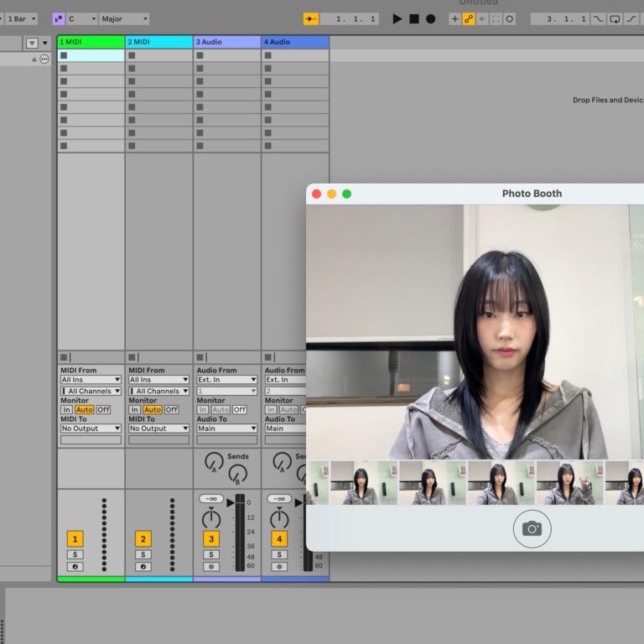Turn track 2 Monitor to Off

point(171,410)
